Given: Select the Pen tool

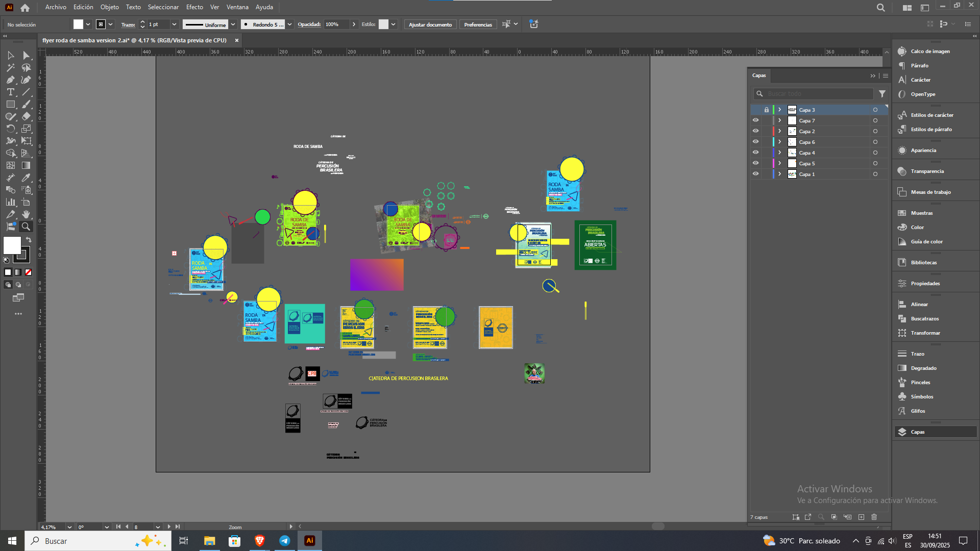Looking at the screenshot, I should (10, 80).
